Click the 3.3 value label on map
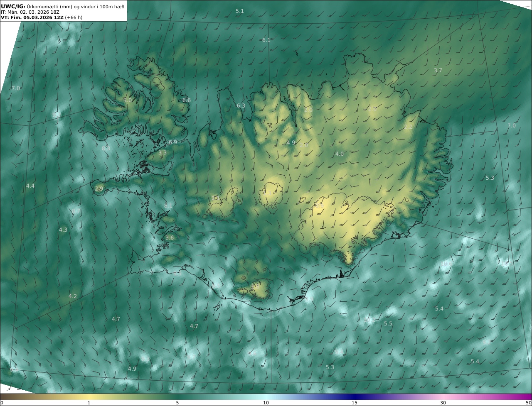Image resolution: width=532 pixels, height=406 pixels. click(x=163, y=152)
